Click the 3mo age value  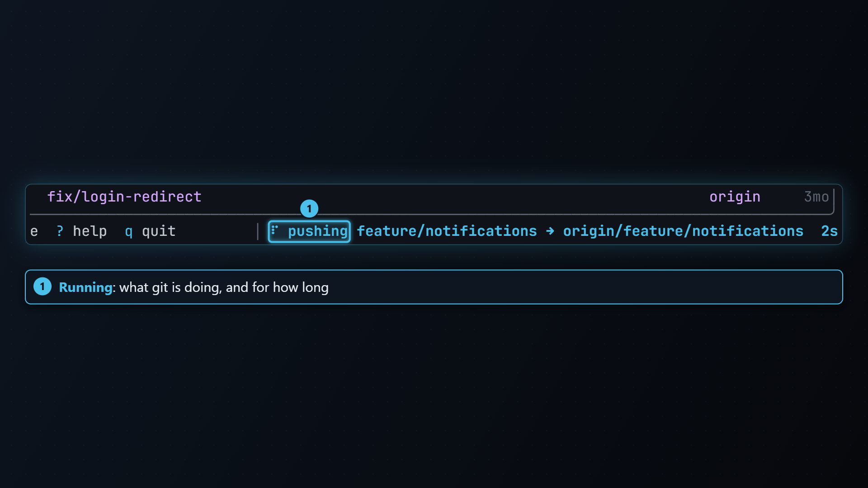(x=816, y=197)
